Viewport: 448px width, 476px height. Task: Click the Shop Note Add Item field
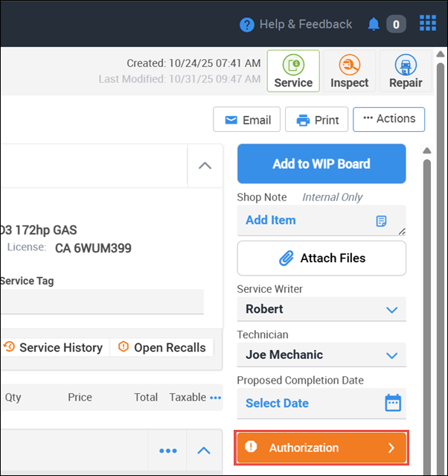click(305, 220)
